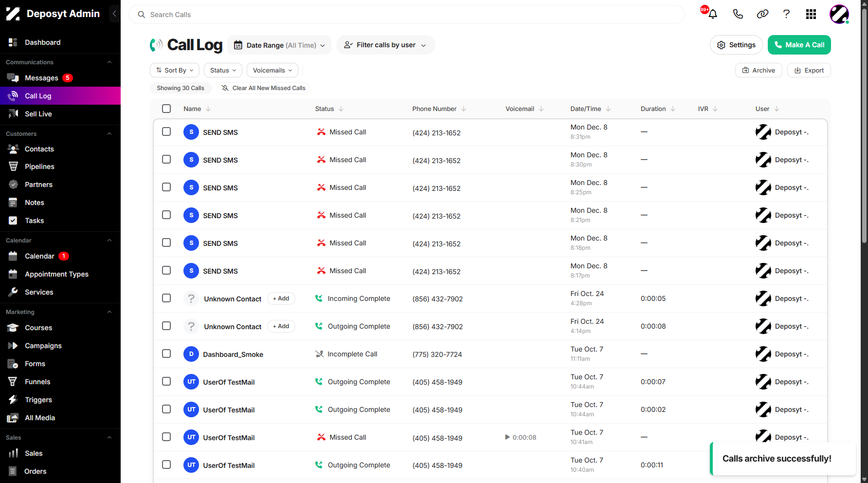The image size is (868, 483).
Task: Click the Phone Number column sort arrow
Action: click(x=464, y=109)
